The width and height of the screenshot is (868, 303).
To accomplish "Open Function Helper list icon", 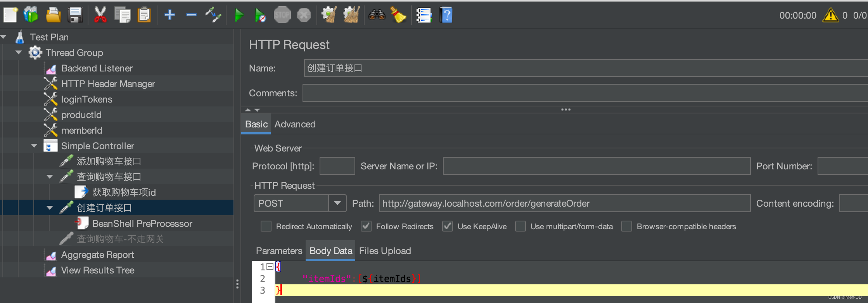I will pyautogui.click(x=424, y=15).
